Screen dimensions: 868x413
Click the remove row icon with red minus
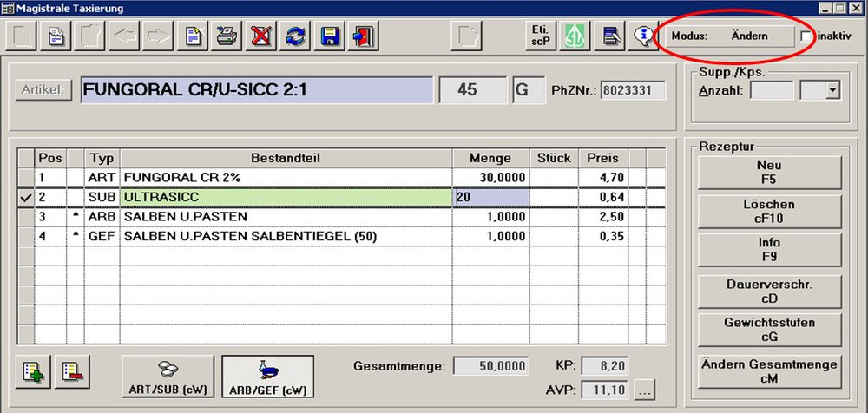tap(72, 371)
